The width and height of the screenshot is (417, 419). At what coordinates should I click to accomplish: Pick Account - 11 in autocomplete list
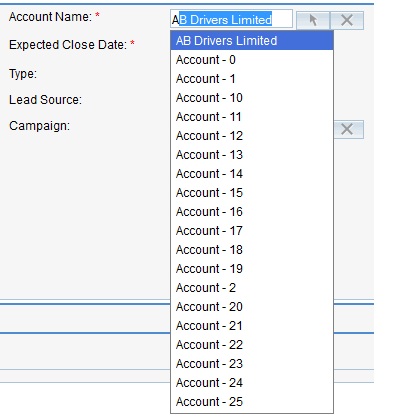click(252, 117)
